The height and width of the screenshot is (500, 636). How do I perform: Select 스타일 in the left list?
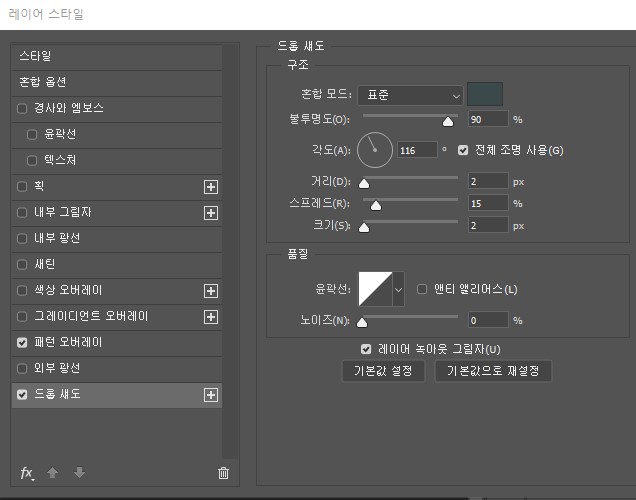click(117, 56)
